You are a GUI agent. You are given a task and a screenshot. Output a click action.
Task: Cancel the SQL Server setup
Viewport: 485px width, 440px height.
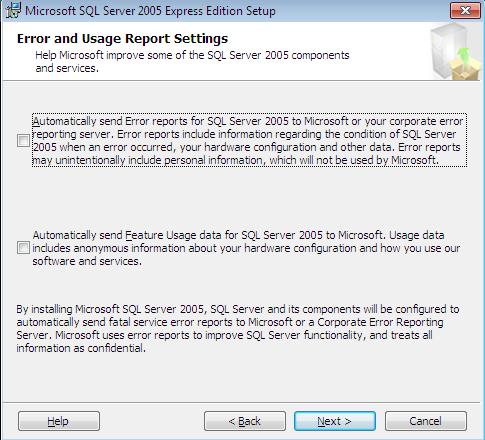coord(426,421)
